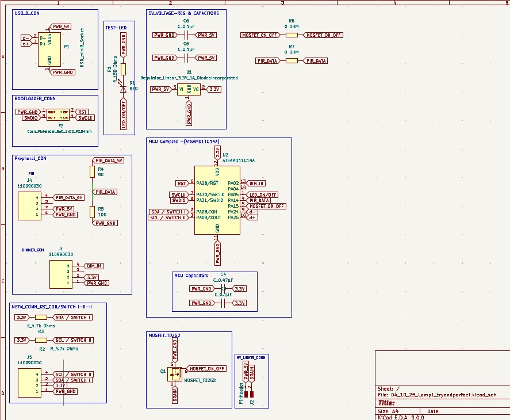Select the U2 ATSAMD11C14A microcontroller body
Viewport: 510px width, 420px height.
pyautogui.click(x=217, y=200)
